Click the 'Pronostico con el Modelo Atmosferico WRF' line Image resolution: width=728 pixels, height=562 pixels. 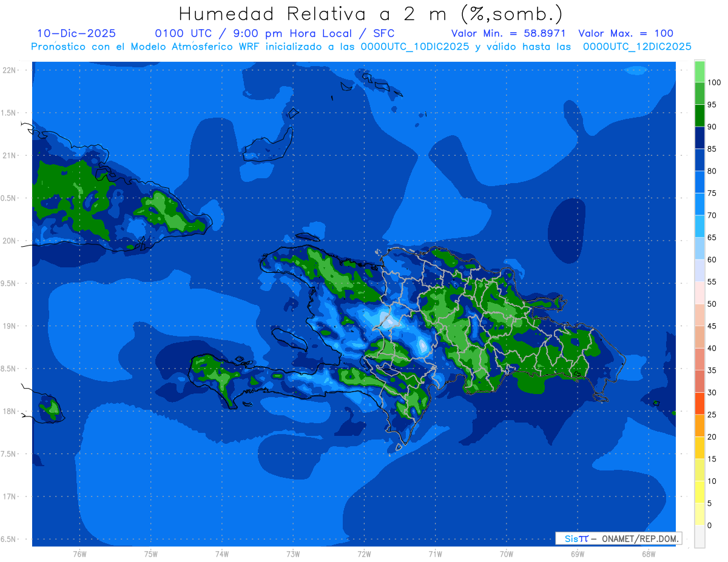click(x=361, y=47)
